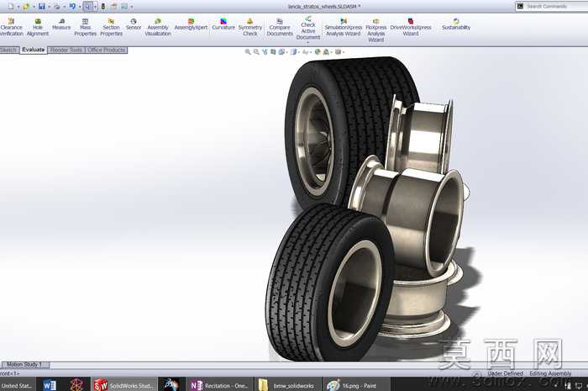Launch Assembly Visualization
This screenshot has height=391, width=588.
(158, 28)
